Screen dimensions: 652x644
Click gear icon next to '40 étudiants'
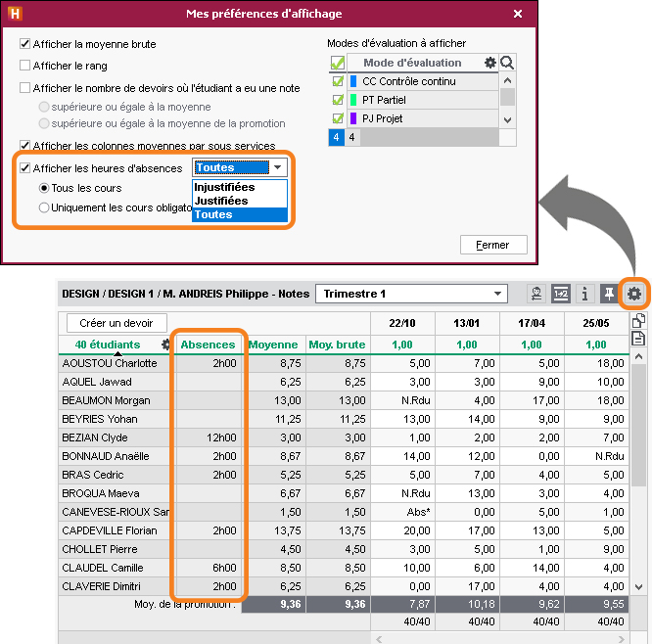[x=165, y=345]
